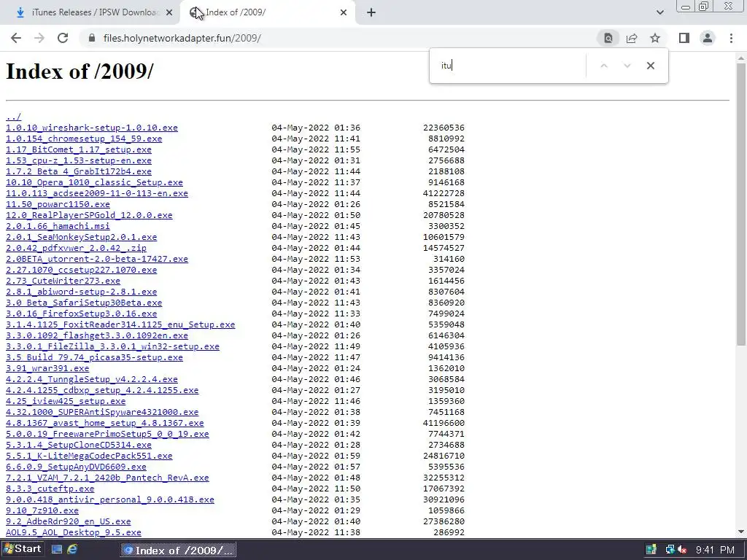Viewport: 747px width, 560px height.
Task: Click the Index of /2009/ taskbar button
Action: tap(178, 551)
